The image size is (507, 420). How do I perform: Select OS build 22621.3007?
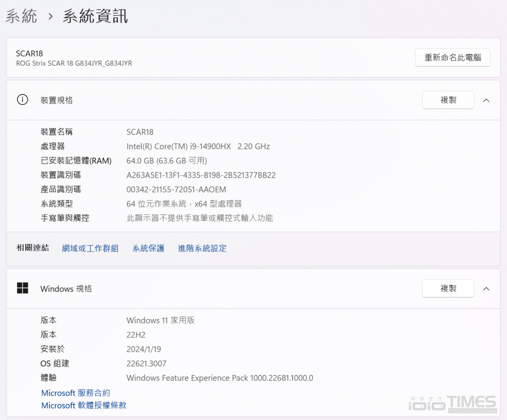coord(147,364)
